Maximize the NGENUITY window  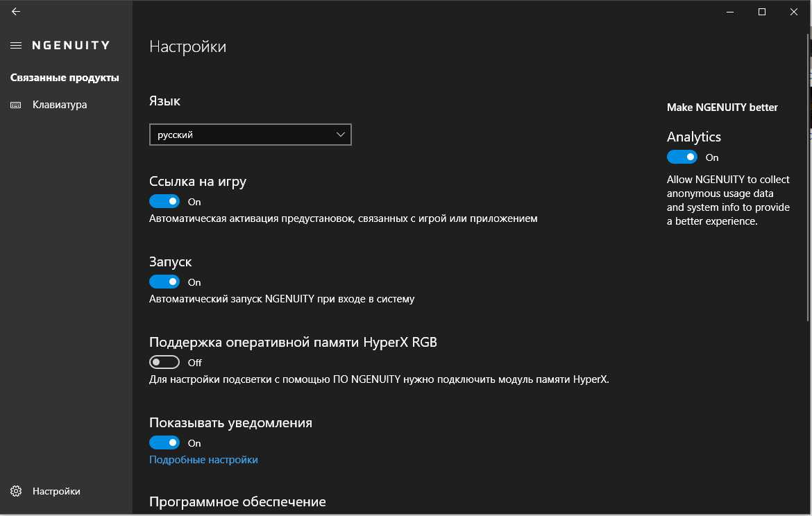point(762,11)
